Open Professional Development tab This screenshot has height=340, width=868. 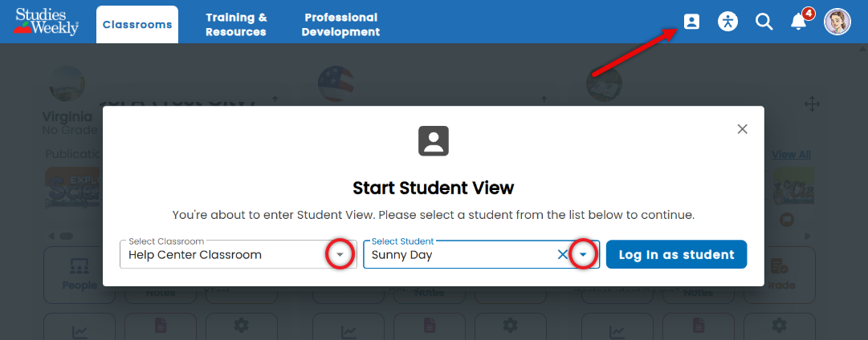tap(340, 25)
